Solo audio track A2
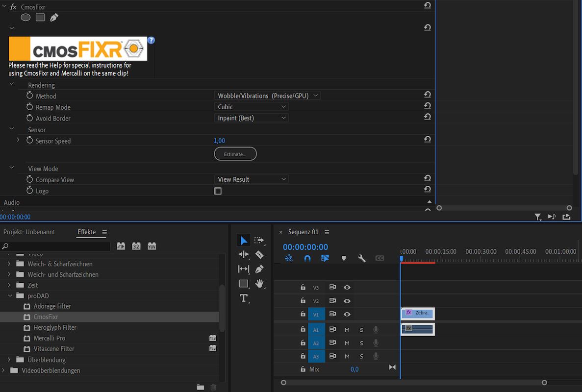The width and height of the screenshot is (582, 392). [361, 343]
